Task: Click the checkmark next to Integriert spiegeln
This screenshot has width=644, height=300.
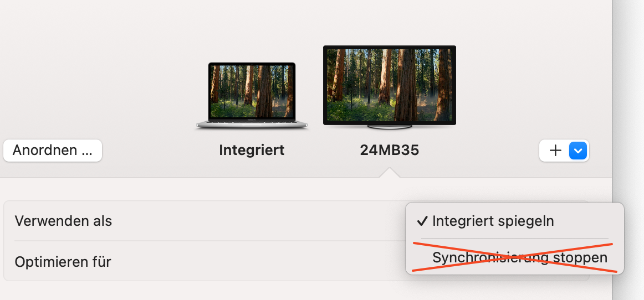Action: click(423, 221)
